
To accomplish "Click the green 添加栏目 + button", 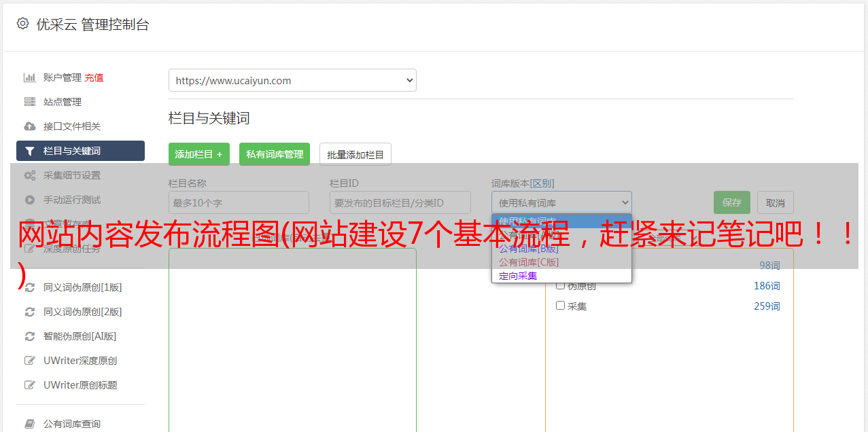I will pyautogui.click(x=199, y=154).
